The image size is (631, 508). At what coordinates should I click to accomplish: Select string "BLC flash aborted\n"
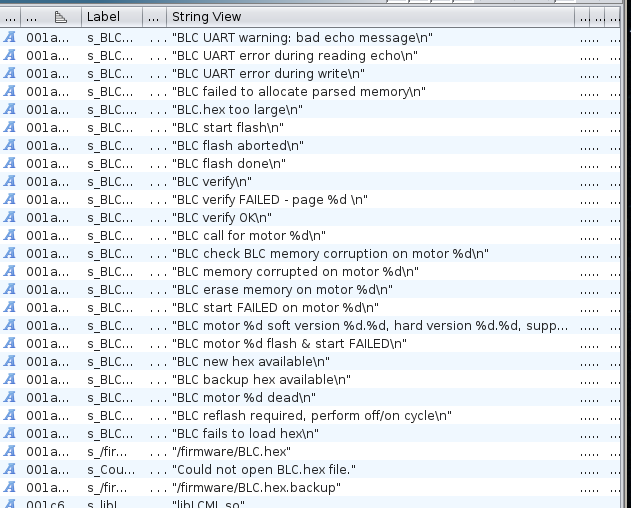238,145
